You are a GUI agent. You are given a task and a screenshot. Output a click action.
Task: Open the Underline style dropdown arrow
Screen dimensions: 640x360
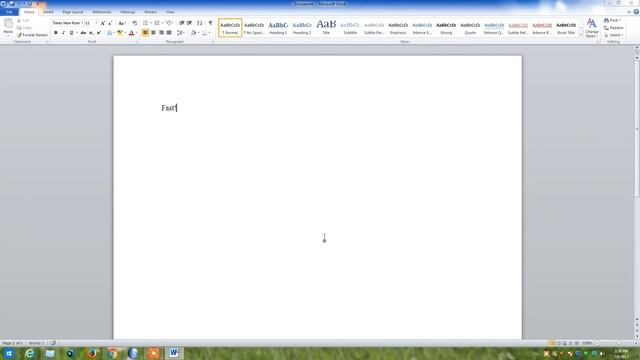point(77,33)
